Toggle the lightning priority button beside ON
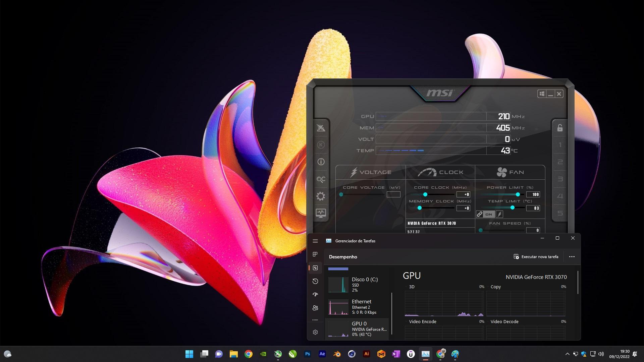 coord(499,214)
